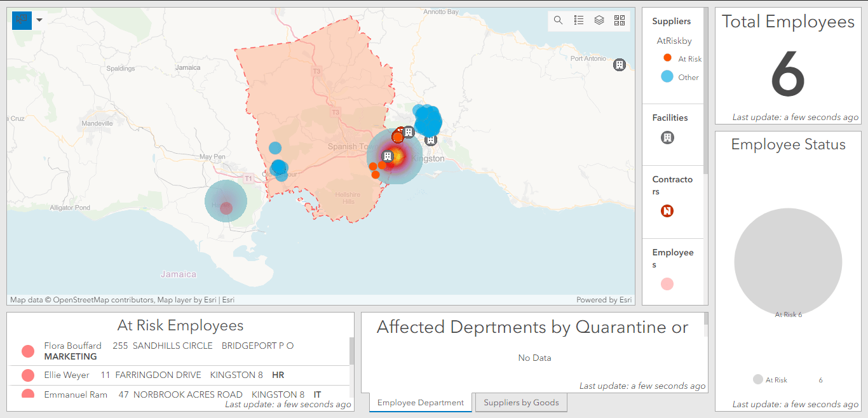Click the Contractors legend icon

(x=667, y=211)
